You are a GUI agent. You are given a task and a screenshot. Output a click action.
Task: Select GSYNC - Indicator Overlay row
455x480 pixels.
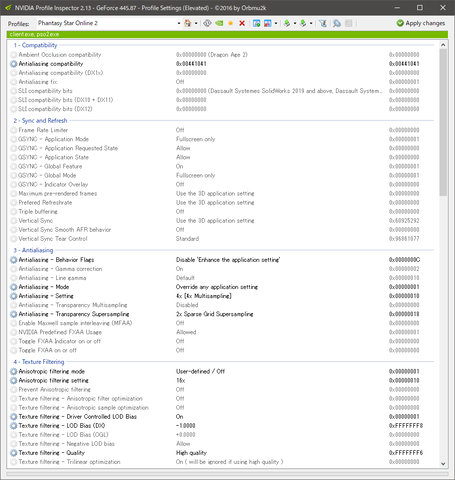[222, 184]
